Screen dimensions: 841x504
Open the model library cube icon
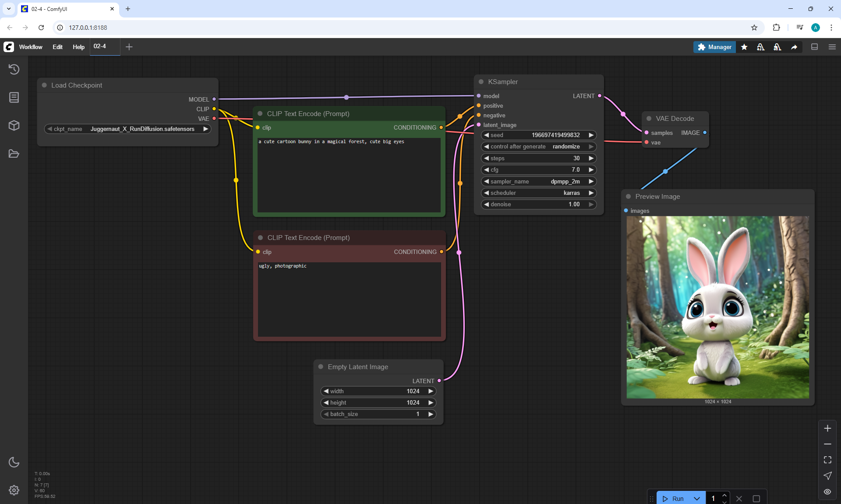[x=14, y=126]
